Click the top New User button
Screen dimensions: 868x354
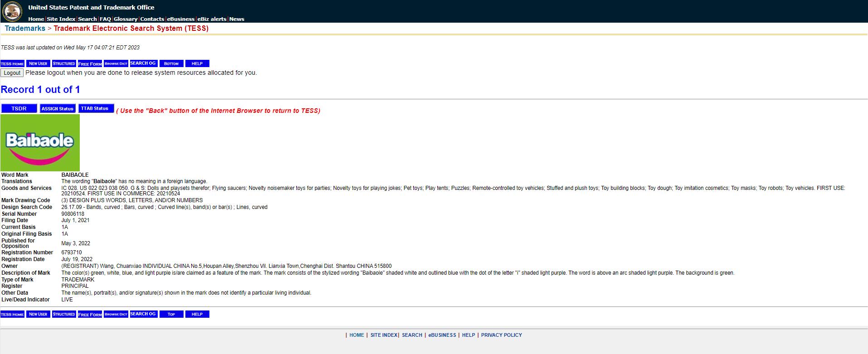38,63
